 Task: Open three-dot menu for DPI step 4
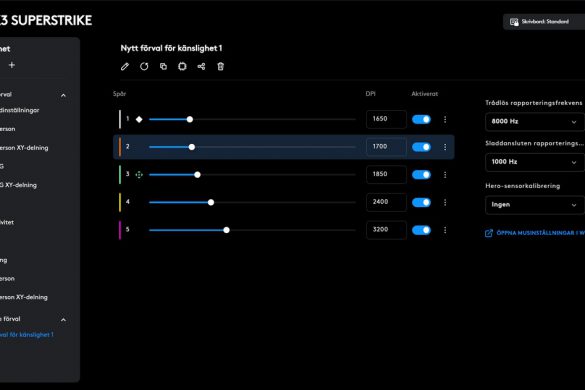(x=445, y=202)
